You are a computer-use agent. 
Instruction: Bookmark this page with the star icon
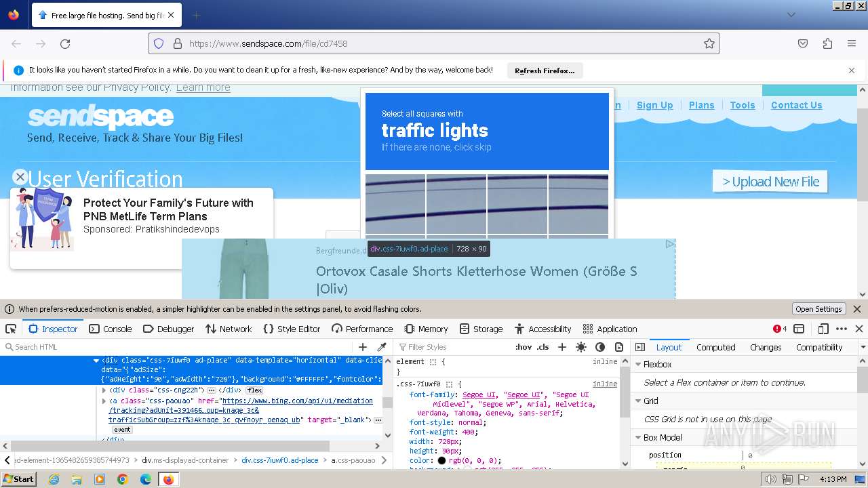point(709,43)
